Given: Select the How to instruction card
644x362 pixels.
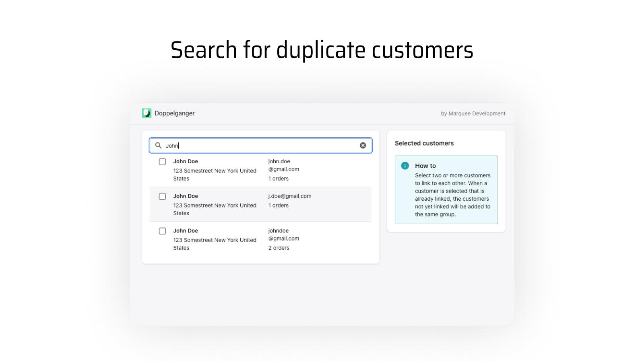Looking at the screenshot, I should click(x=446, y=189).
